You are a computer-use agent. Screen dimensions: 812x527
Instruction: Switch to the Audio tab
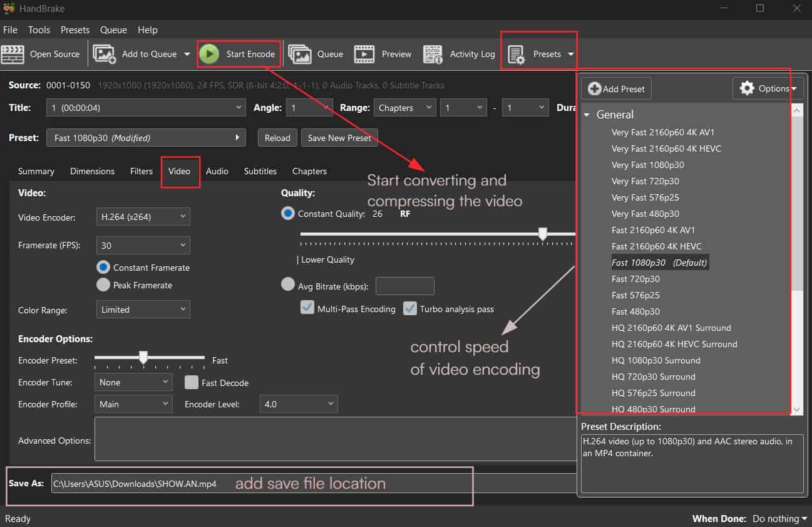(217, 171)
